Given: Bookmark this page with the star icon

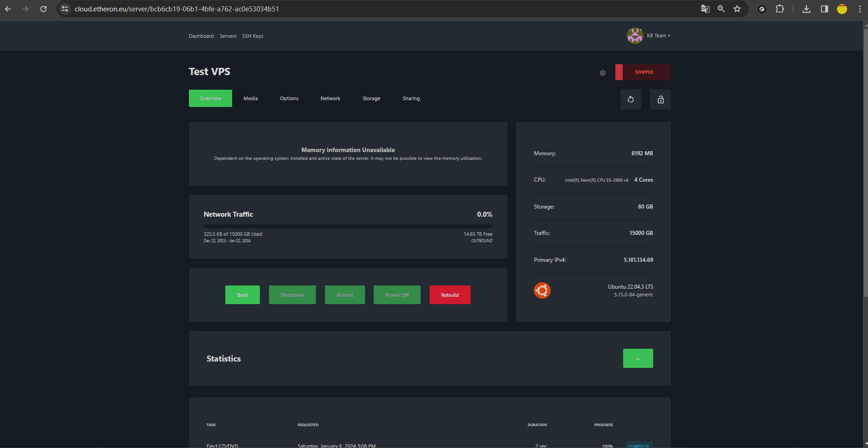Looking at the screenshot, I should 737,9.
